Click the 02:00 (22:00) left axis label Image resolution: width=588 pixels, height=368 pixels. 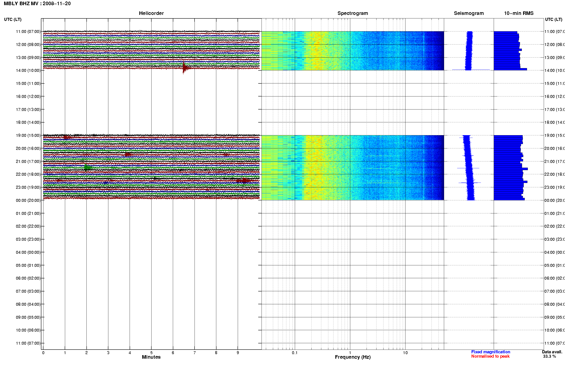[x=28, y=226]
